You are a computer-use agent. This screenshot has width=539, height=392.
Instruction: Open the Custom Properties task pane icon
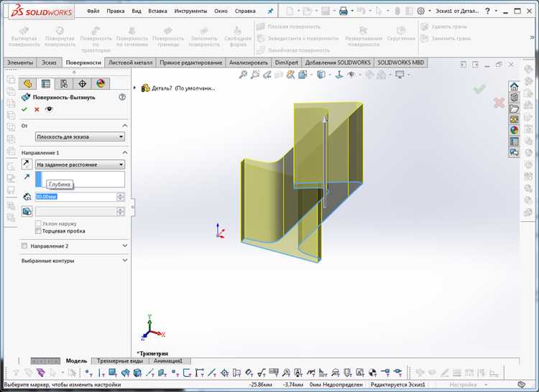click(x=514, y=141)
